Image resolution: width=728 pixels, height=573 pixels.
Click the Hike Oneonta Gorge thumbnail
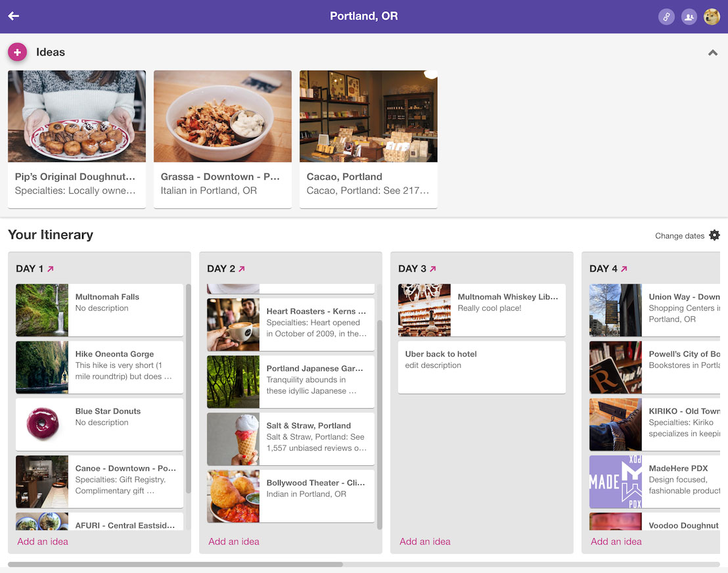coord(42,367)
